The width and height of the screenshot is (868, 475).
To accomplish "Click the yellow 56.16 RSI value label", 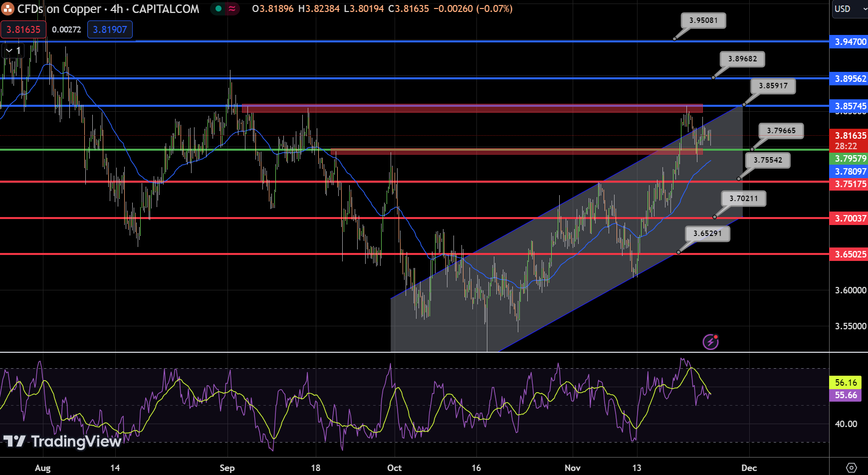I will pos(846,383).
